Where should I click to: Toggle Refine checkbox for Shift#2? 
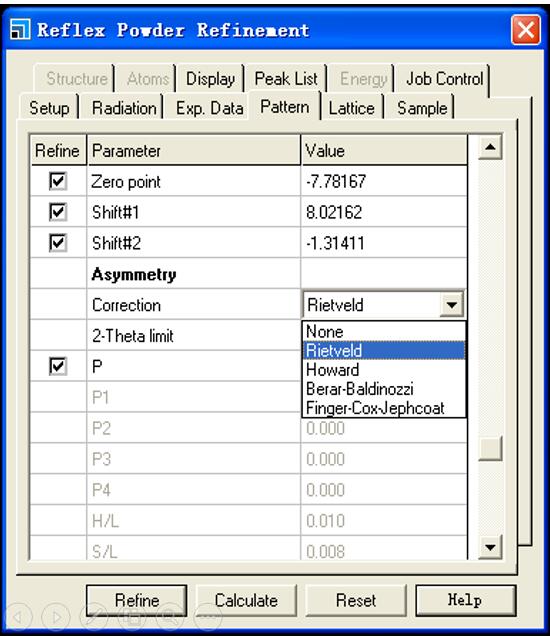(x=58, y=243)
